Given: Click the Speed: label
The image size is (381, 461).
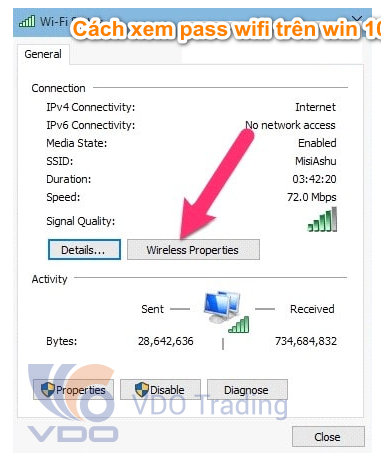Looking at the screenshot, I should pos(63,197).
